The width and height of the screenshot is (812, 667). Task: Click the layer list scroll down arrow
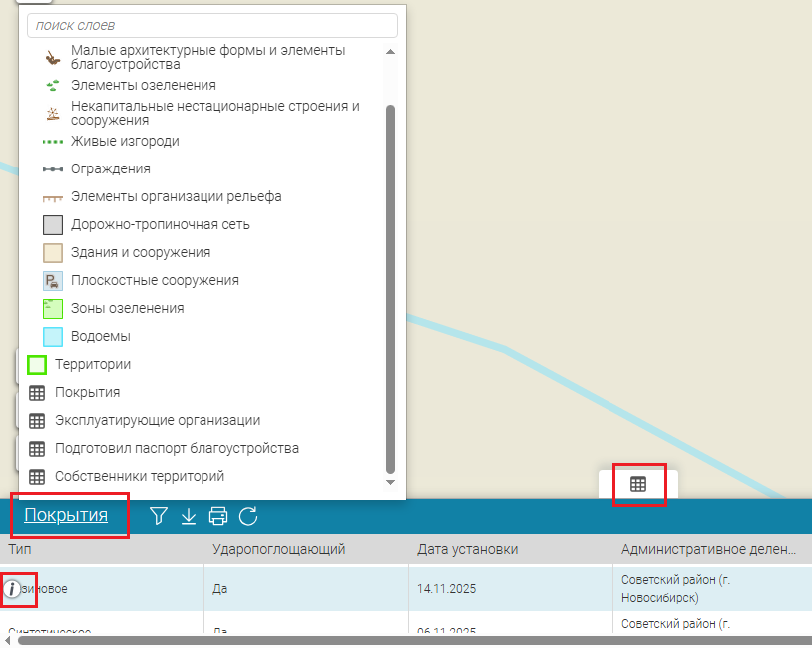(390, 482)
